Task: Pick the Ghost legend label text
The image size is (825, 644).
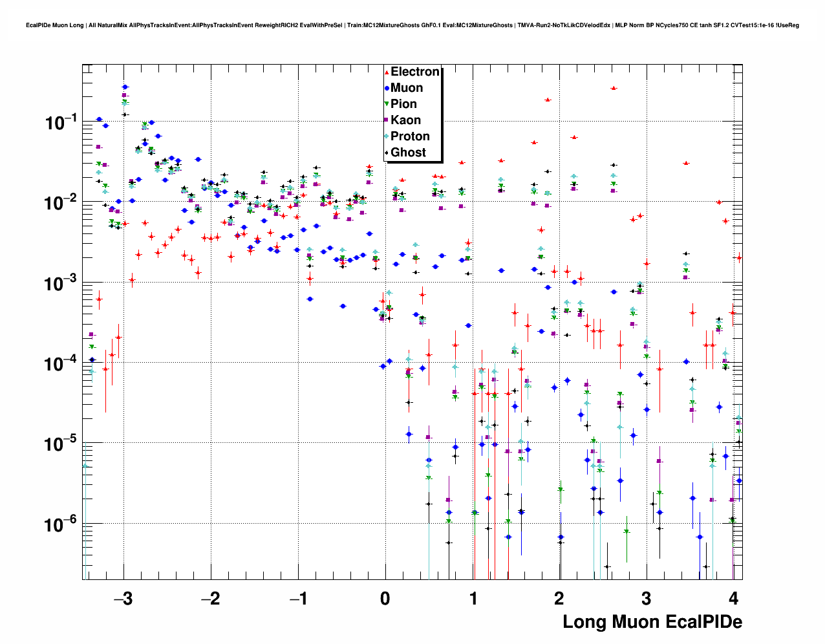Action: tap(408, 153)
